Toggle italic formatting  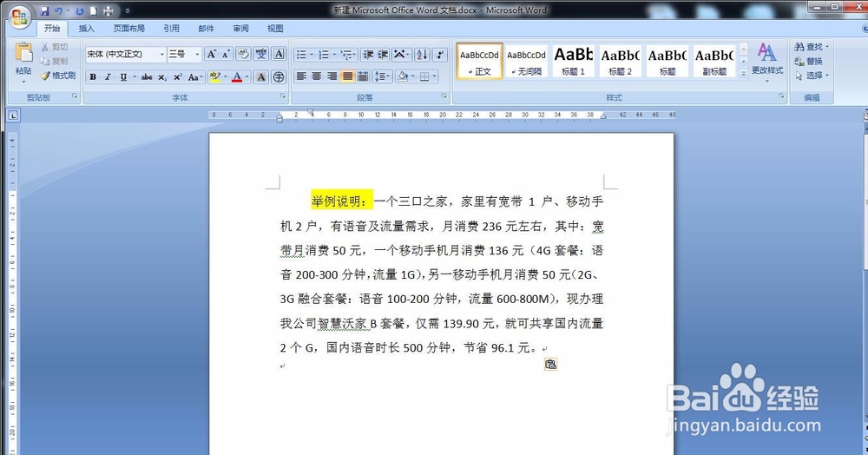point(108,77)
